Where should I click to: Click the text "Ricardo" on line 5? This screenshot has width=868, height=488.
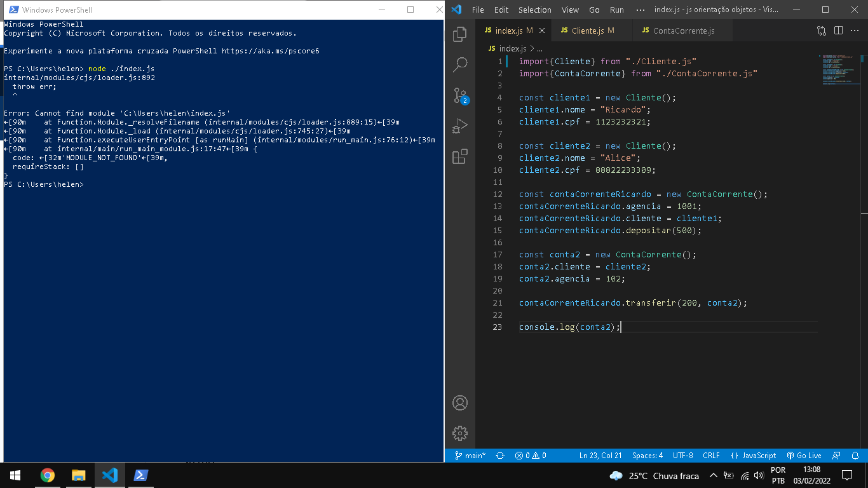623,110
